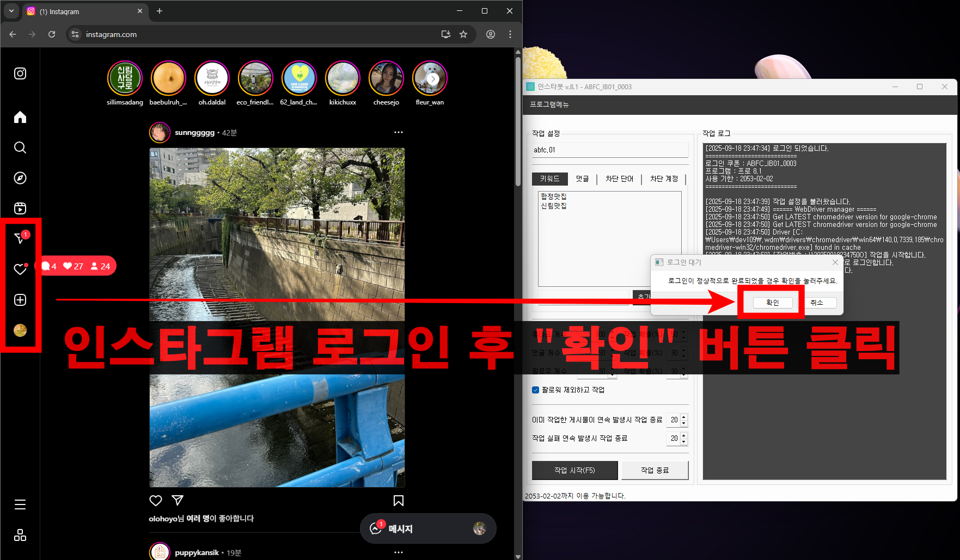This screenshot has width=960, height=560.
Task: Go back in Chrome
Action: (x=13, y=34)
